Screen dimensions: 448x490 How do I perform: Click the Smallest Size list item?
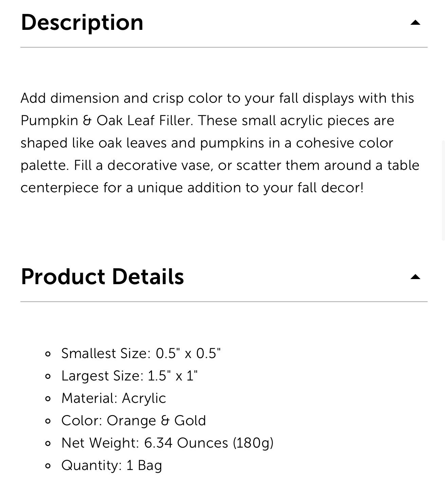pos(141,353)
